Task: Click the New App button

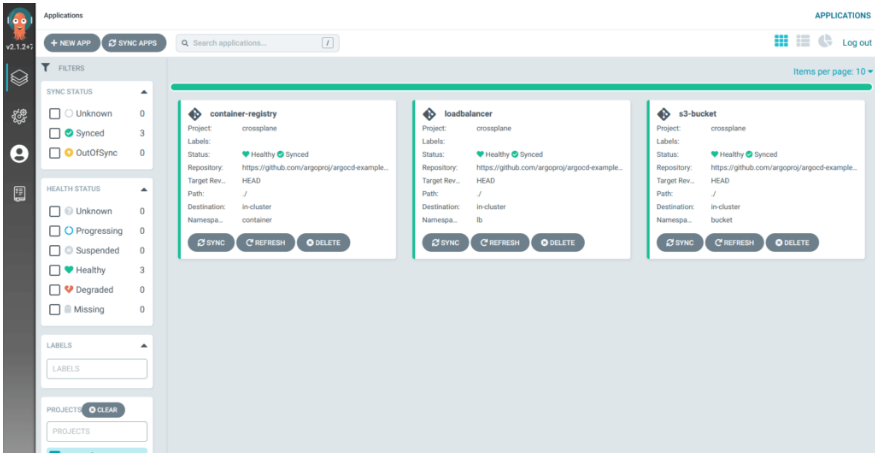Action: 70,43
